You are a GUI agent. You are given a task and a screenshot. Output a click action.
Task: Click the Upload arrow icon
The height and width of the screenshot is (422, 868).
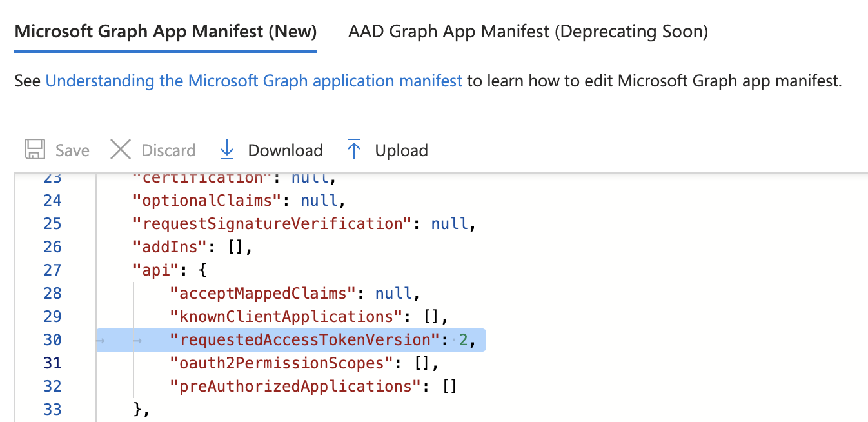pos(354,150)
